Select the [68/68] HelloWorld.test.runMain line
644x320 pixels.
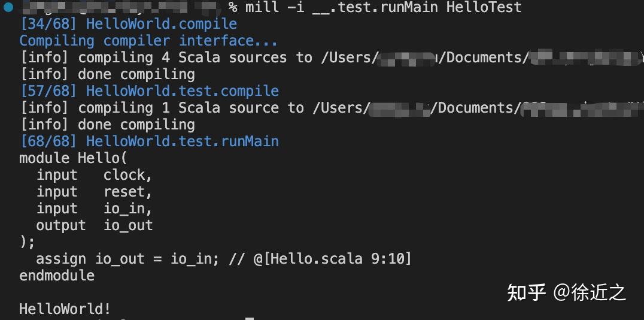[x=149, y=141]
